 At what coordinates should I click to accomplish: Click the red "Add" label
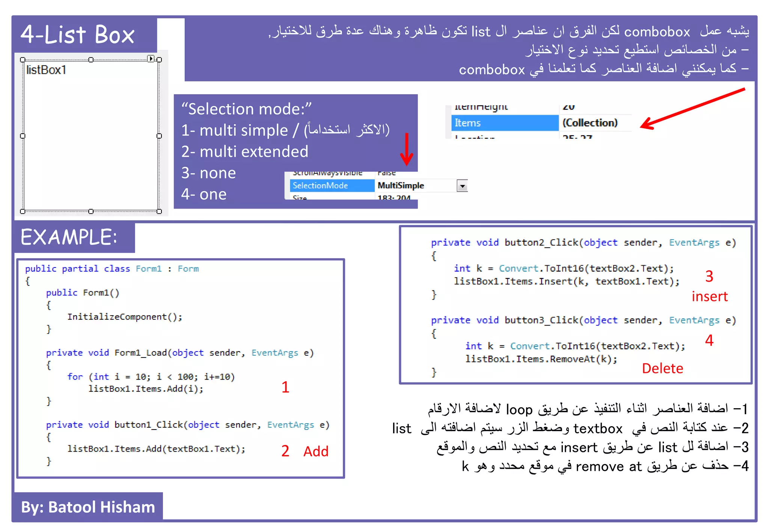[316, 451]
